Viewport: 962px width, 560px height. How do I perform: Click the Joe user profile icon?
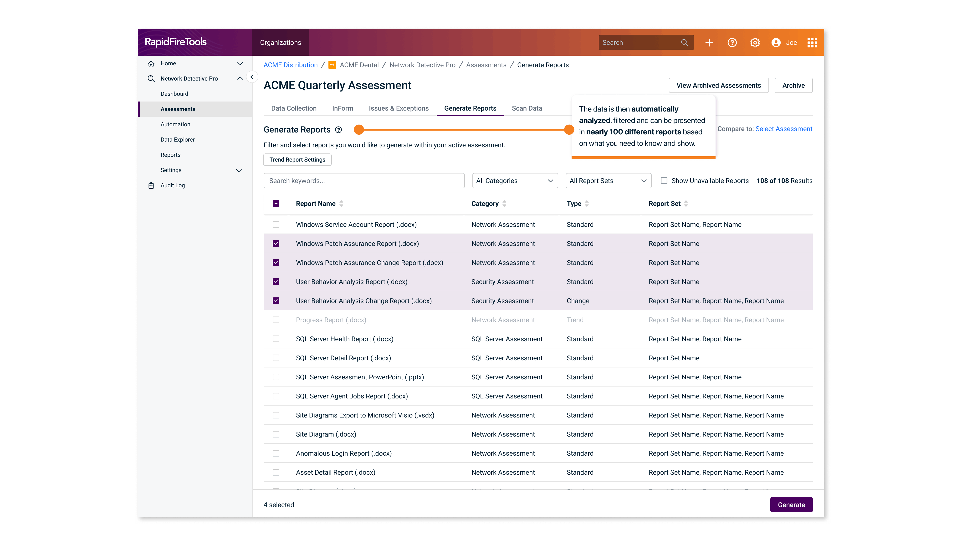[x=776, y=43]
